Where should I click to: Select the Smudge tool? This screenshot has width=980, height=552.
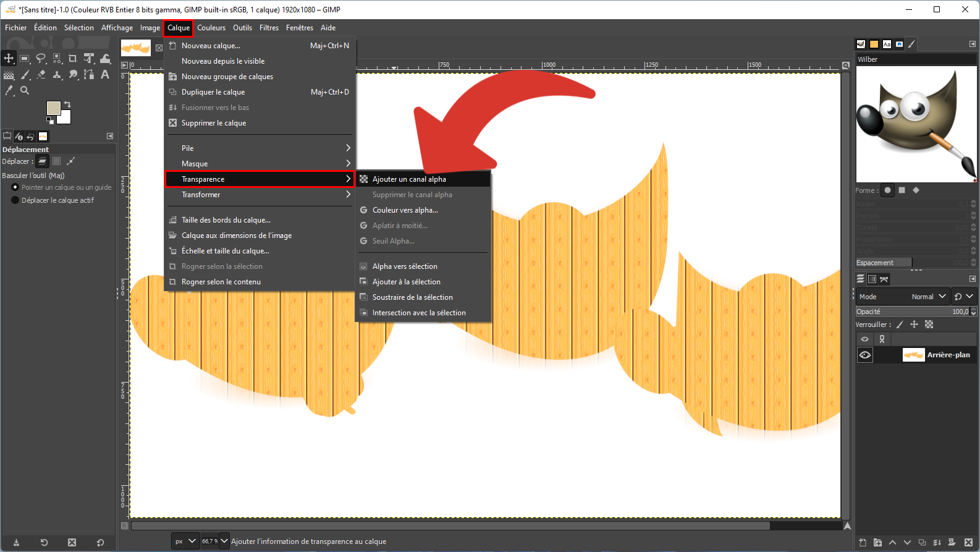[x=73, y=74]
